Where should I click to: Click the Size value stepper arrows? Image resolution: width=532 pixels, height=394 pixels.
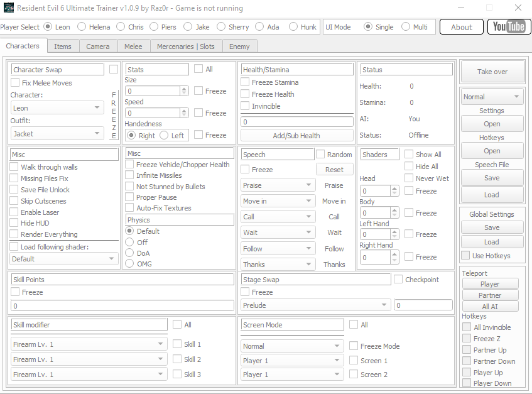tap(184, 90)
